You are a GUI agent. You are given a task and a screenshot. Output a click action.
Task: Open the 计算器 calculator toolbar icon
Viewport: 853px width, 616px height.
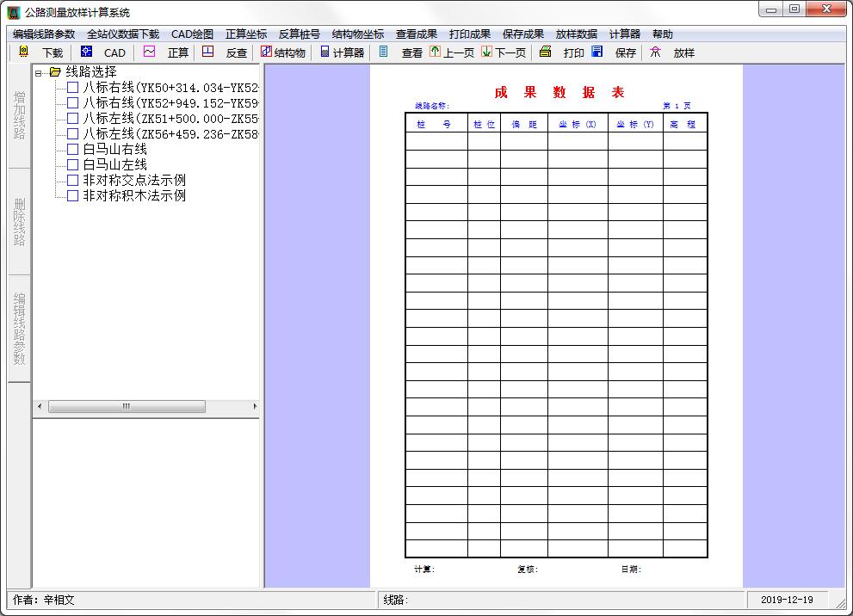coord(325,52)
